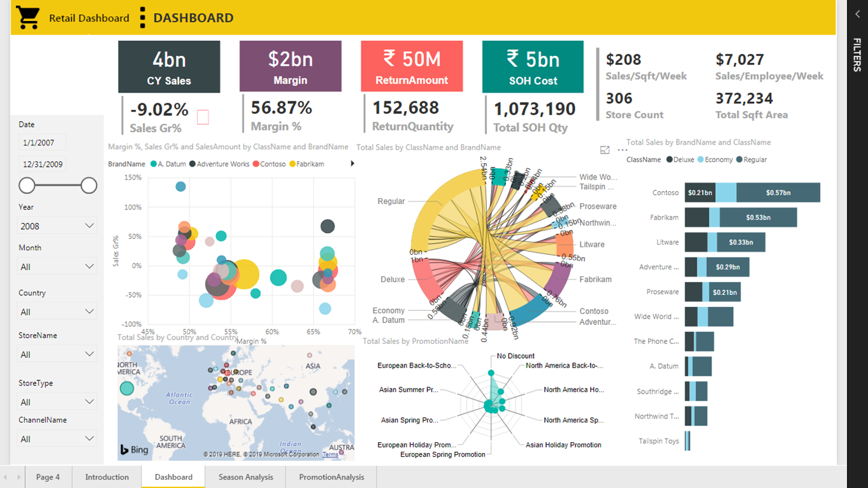Go to next page tabs arrow
The height and width of the screenshot is (488, 868).
click(x=18, y=477)
